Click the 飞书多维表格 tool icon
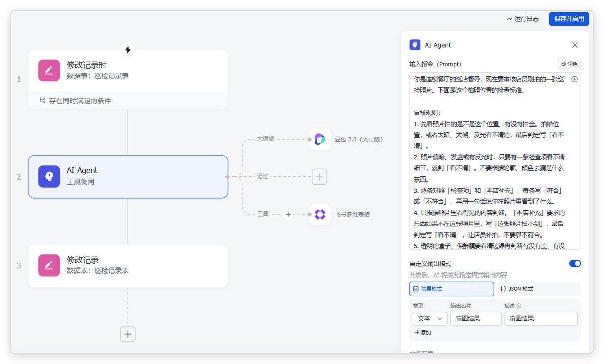 click(x=320, y=214)
